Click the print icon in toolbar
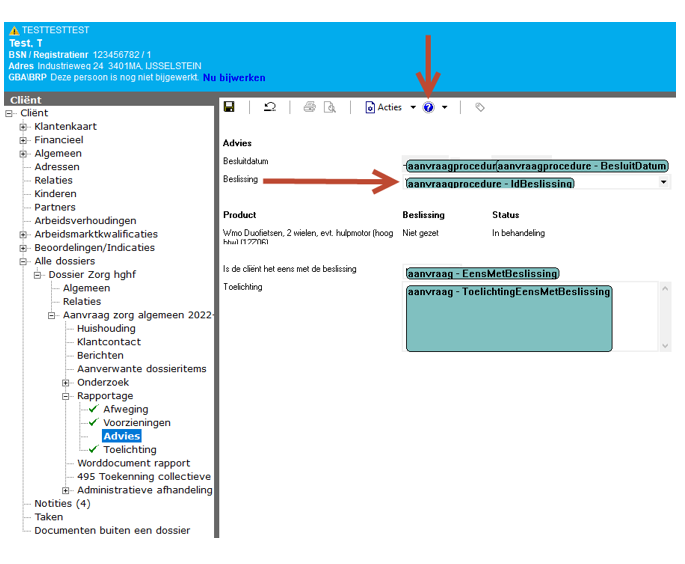 click(x=310, y=107)
